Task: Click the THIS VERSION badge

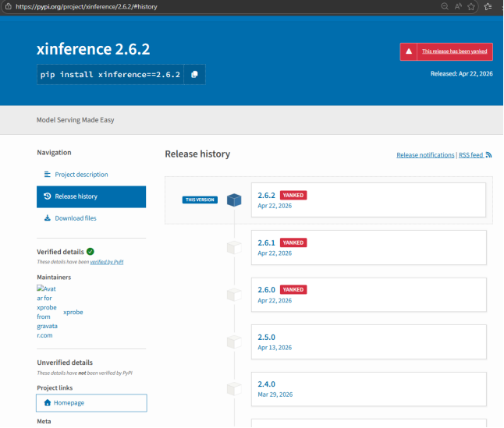Action: click(200, 200)
